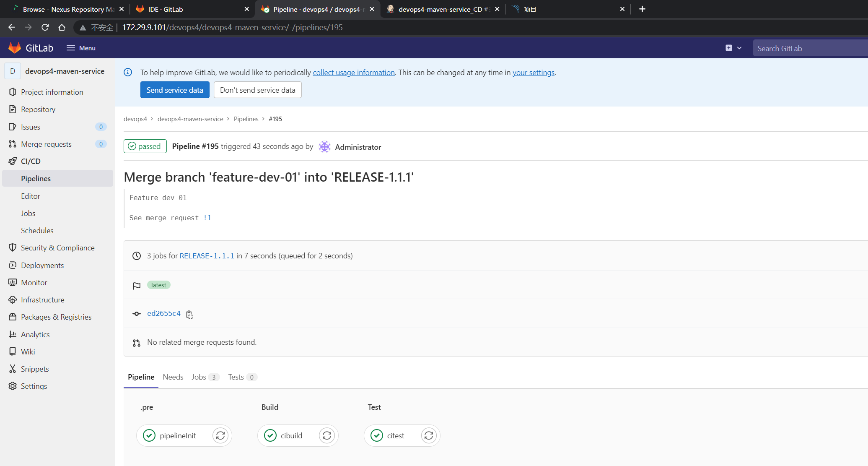Copy commit SHA ed2655c4 to clipboard
The image size is (868, 466).
click(189, 314)
